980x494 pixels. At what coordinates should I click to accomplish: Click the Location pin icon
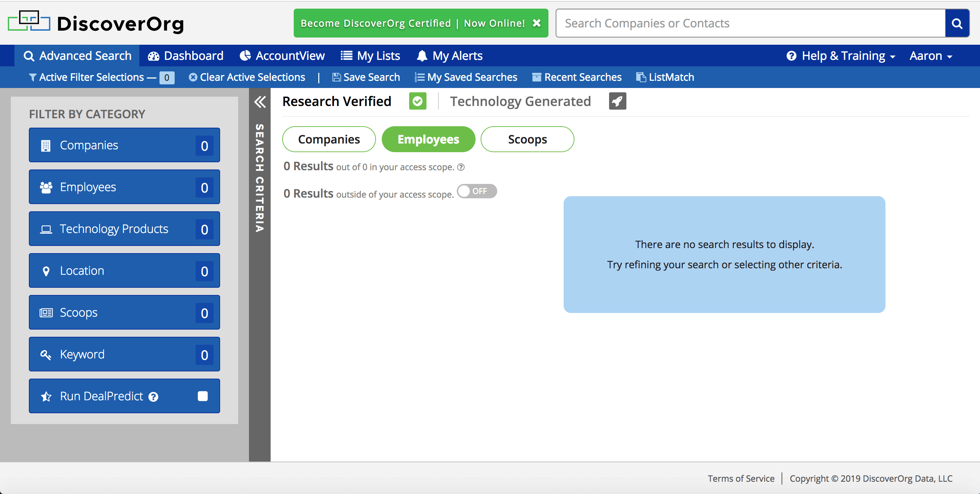pos(46,271)
